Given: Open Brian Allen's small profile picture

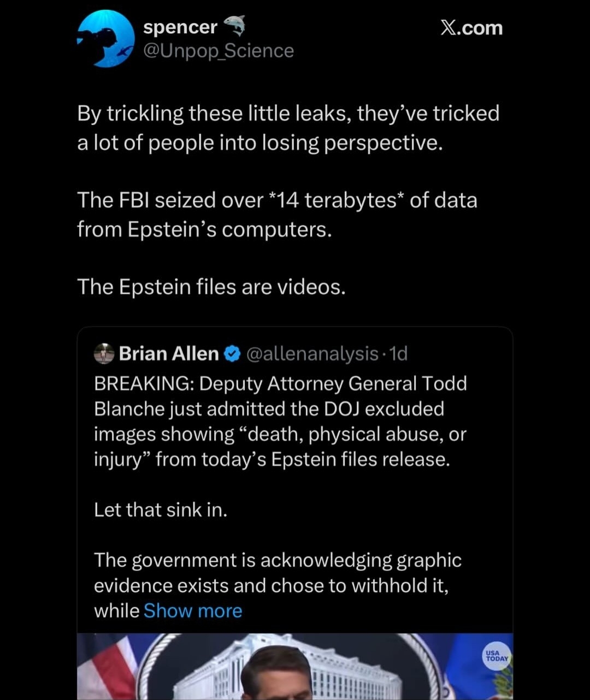Looking at the screenshot, I should pyautogui.click(x=103, y=354).
